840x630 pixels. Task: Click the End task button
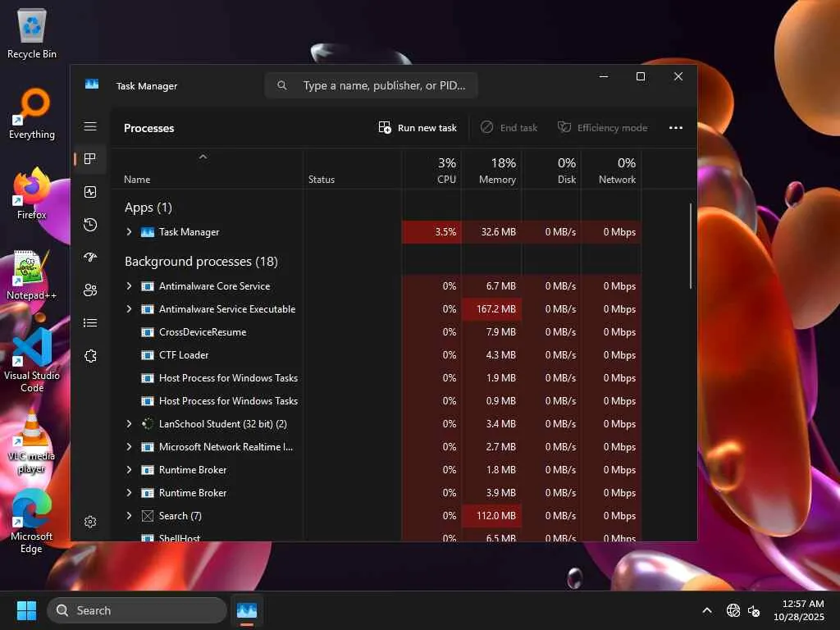[x=509, y=127]
